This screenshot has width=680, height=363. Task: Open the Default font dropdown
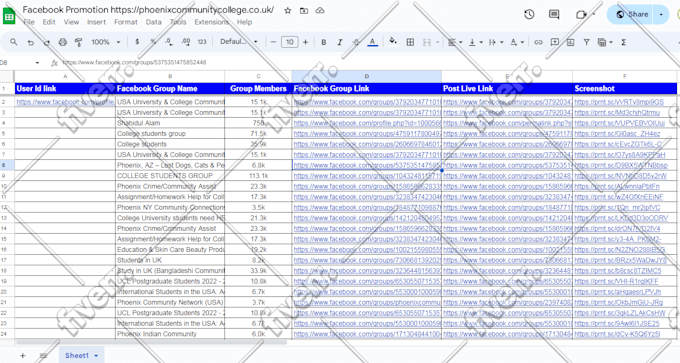coord(239,42)
